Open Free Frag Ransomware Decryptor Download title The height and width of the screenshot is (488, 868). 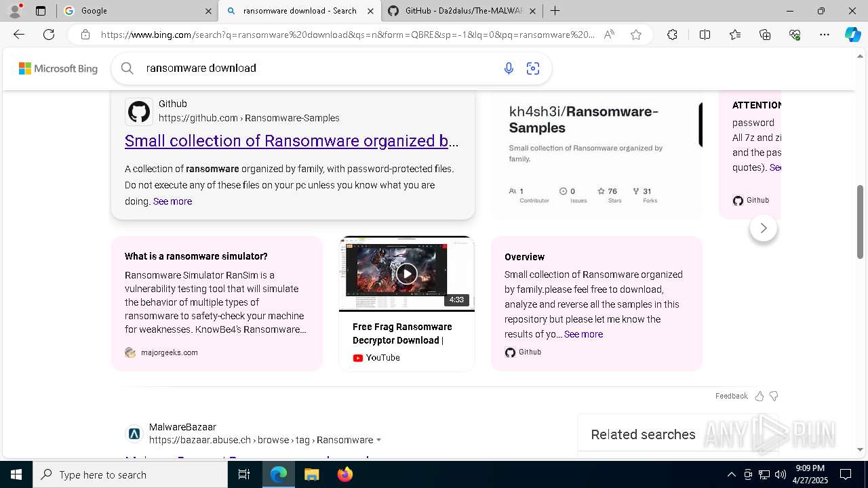click(402, 333)
